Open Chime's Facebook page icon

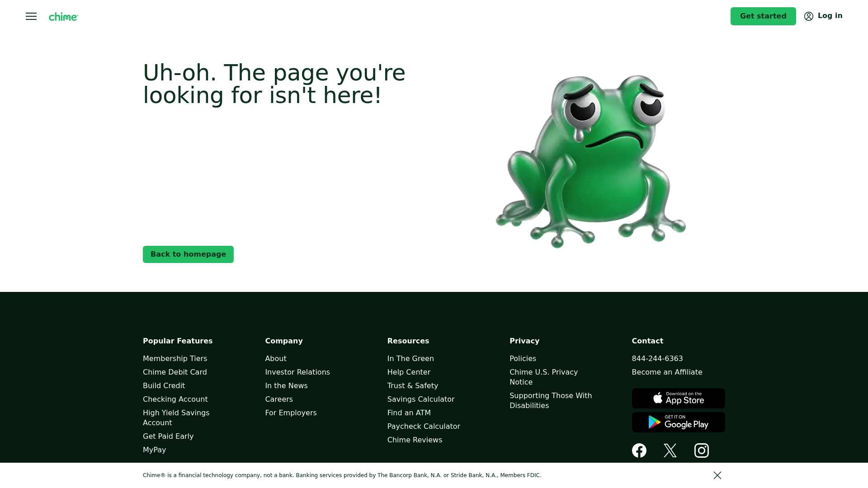pyautogui.click(x=639, y=450)
